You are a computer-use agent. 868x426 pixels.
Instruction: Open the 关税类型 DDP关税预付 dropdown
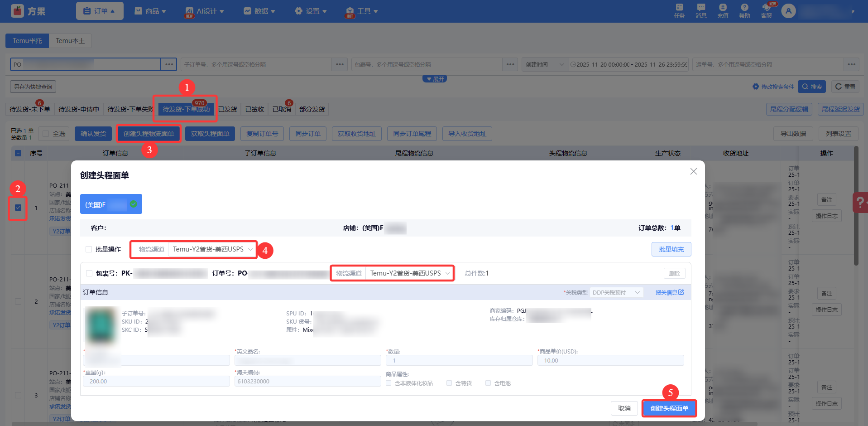[616, 292]
